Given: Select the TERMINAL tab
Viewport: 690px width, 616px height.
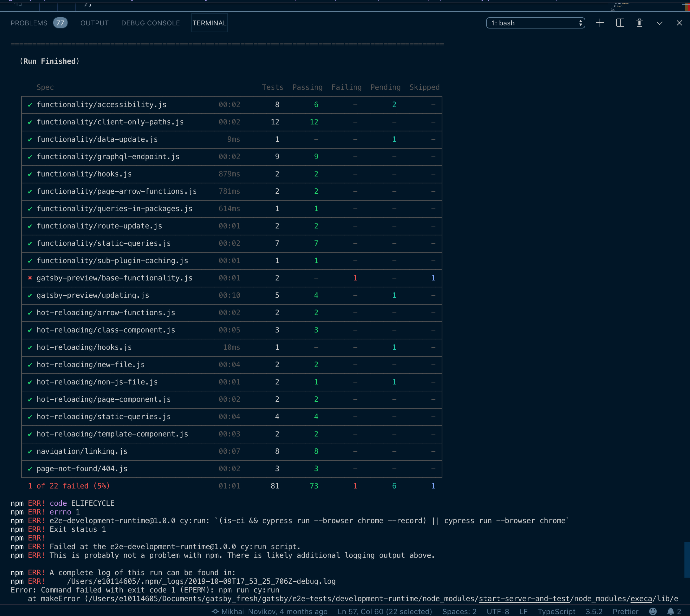Looking at the screenshot, I should (x=209, y=23).
